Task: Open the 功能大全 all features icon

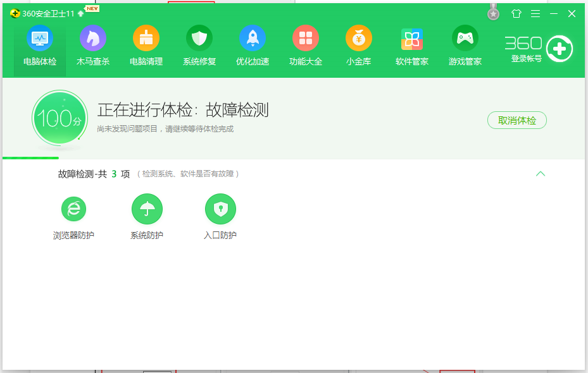Action: [306, 39]
